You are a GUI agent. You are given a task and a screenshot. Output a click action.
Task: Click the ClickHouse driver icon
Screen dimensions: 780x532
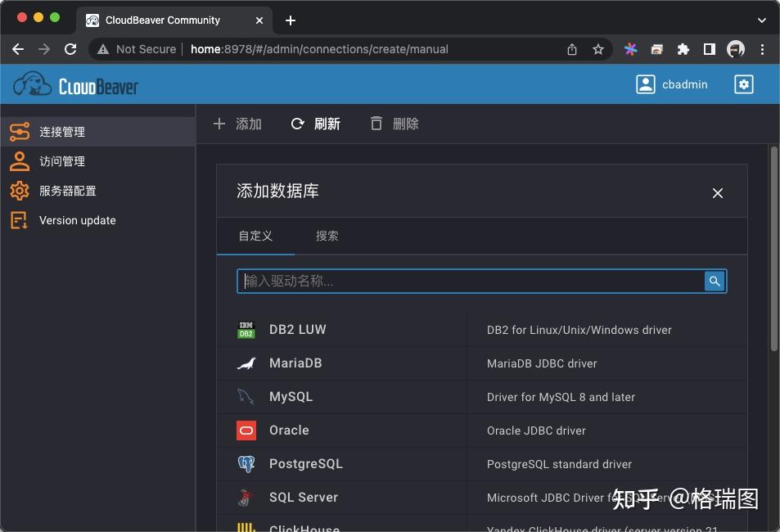(246, 527)
